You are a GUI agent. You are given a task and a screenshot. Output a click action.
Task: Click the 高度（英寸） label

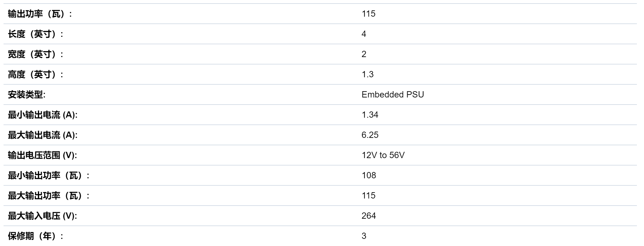coord(35,74)
